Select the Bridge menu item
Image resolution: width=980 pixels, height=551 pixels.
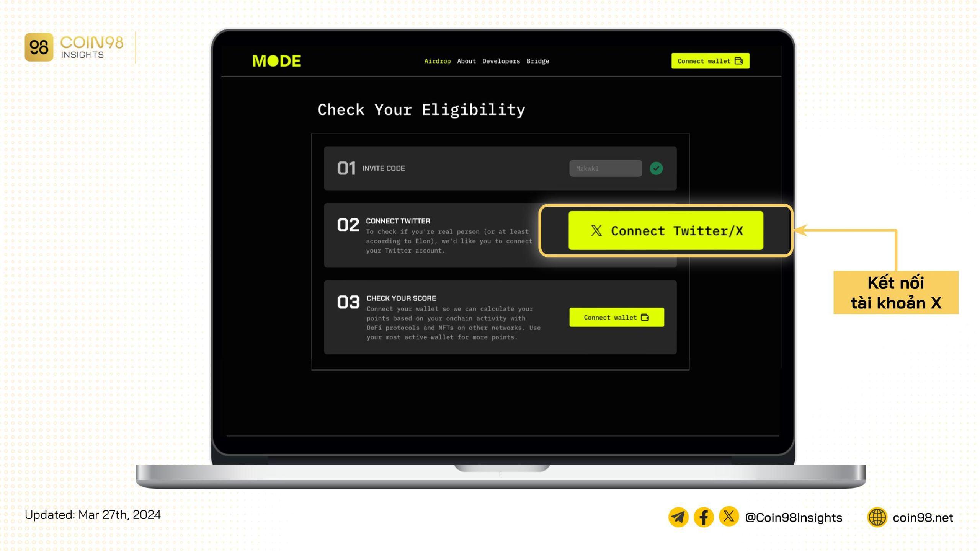[x=538, y=61]
